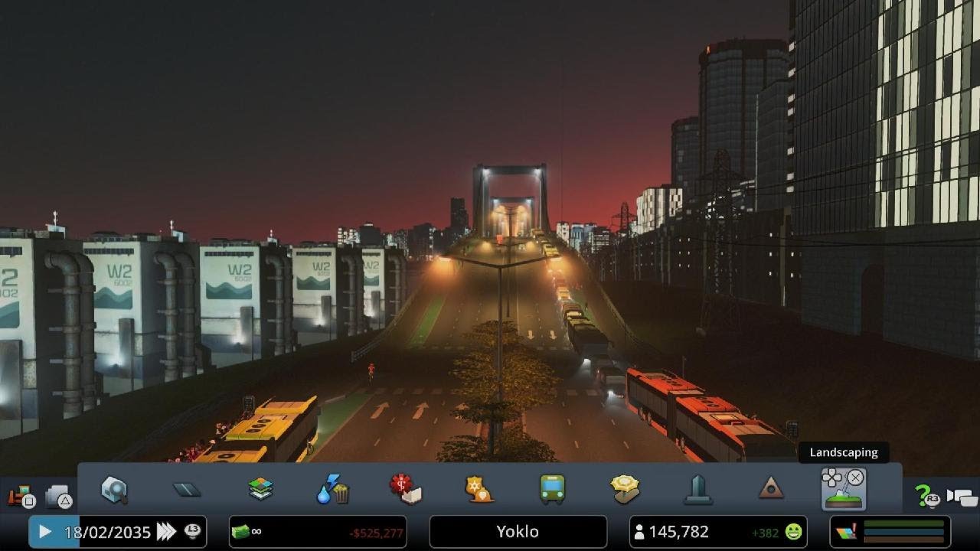Open the Roads build menu
This screenshot has width=980, height=551.
coord(187,490)
